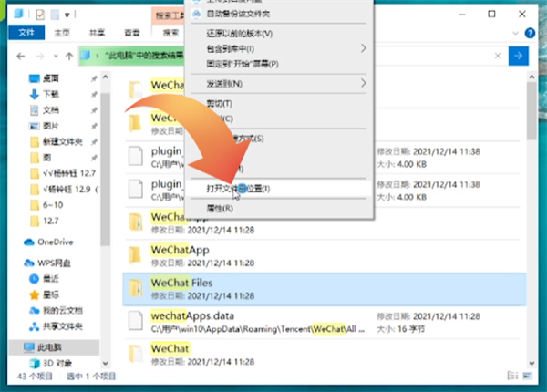Click the 最近 clock icon
The height and width of the screenshot is (392, 547).
click(x=34, y=279)
